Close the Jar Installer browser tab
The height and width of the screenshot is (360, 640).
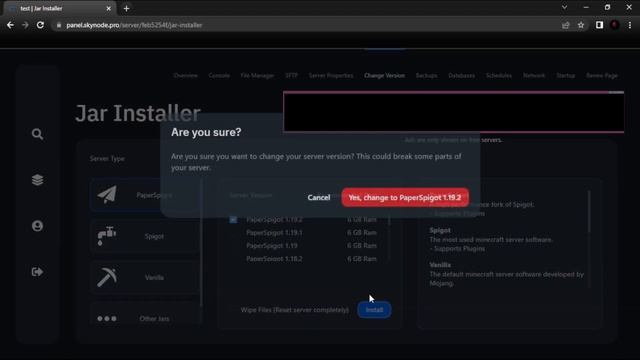[109, 8]
